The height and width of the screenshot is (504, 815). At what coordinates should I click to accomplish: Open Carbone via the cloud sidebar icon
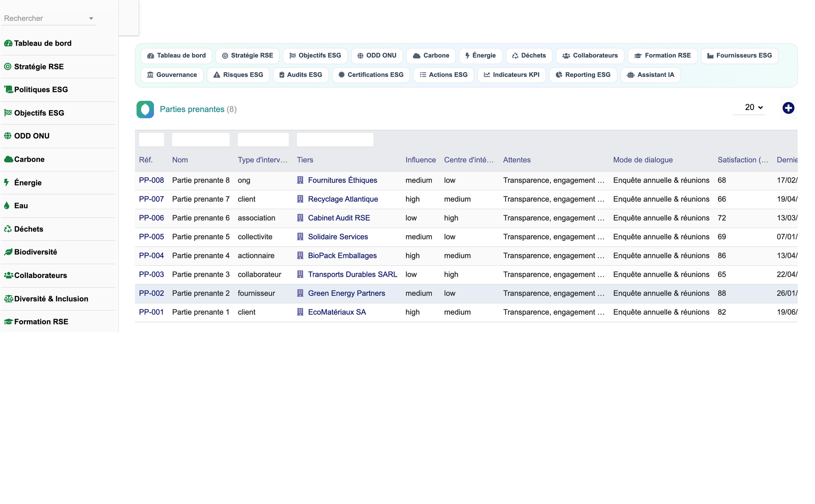[x=8, y=159]
